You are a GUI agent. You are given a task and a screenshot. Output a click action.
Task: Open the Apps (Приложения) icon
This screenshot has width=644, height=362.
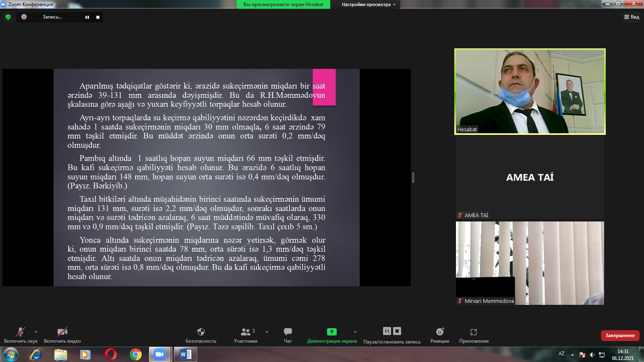pos(474,332)
